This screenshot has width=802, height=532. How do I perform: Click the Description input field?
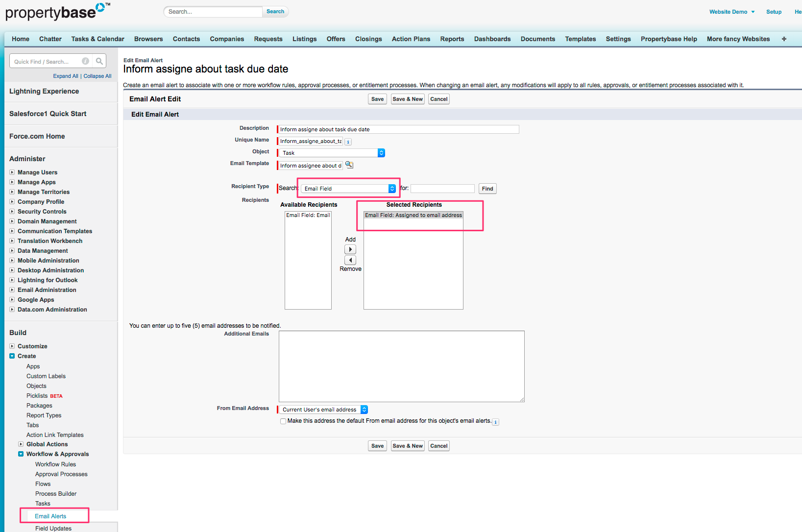coord(399,129)
